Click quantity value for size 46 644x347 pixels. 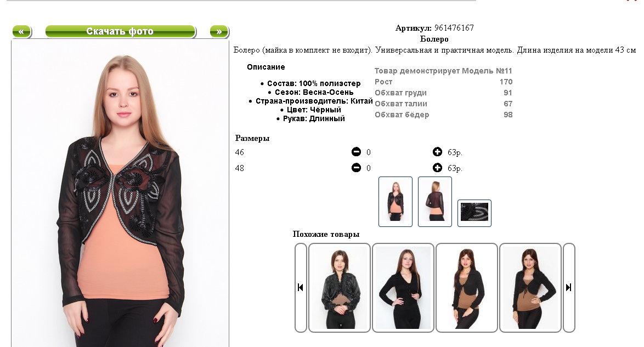click(x=369, y=152)
